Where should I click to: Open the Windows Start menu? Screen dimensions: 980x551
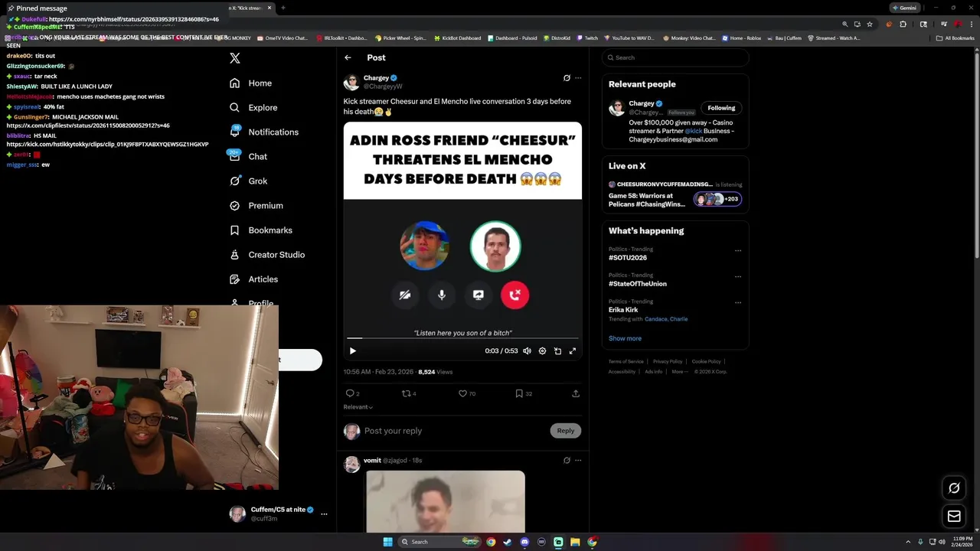coord(387,542)
